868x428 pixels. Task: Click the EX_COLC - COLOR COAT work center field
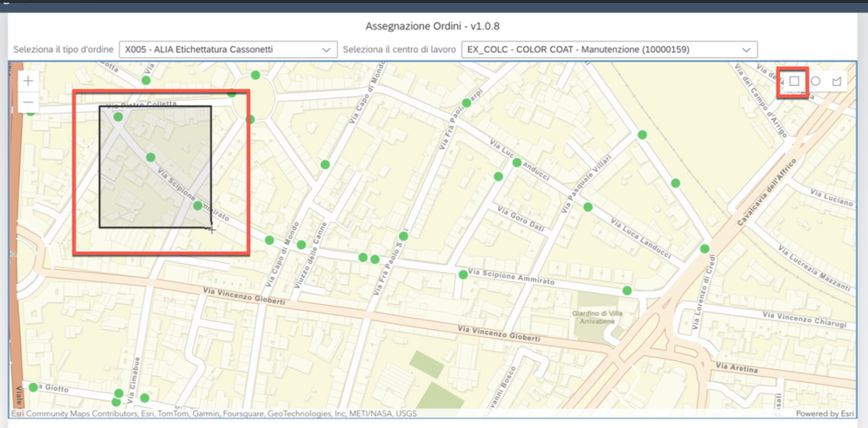click(609, 49)
